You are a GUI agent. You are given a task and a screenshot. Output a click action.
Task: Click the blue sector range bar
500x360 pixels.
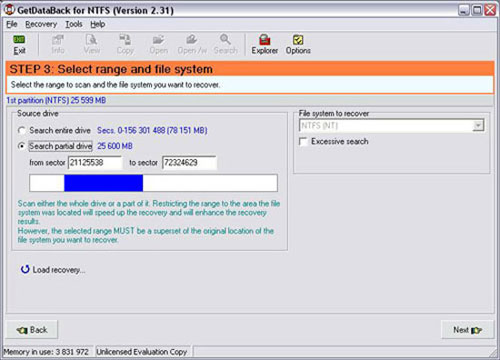(103, 183)
